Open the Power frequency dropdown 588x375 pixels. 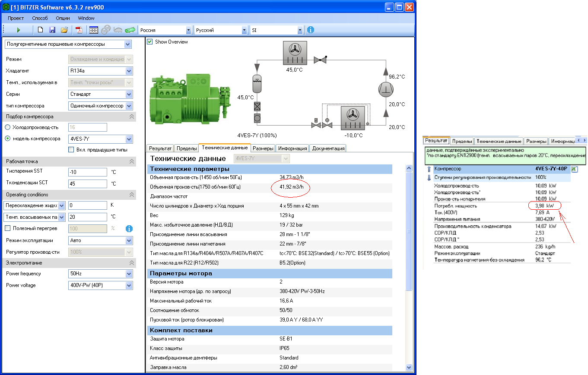[101, 274]
